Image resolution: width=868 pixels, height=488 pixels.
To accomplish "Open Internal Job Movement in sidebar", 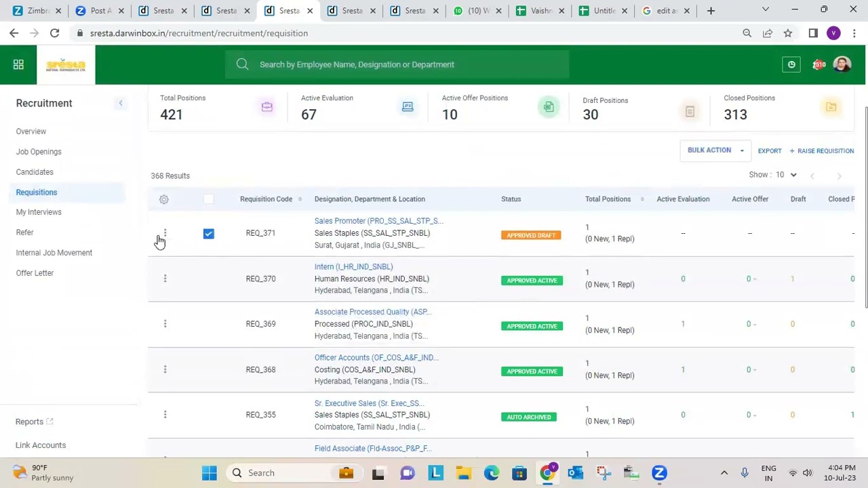I will (54, 253).
